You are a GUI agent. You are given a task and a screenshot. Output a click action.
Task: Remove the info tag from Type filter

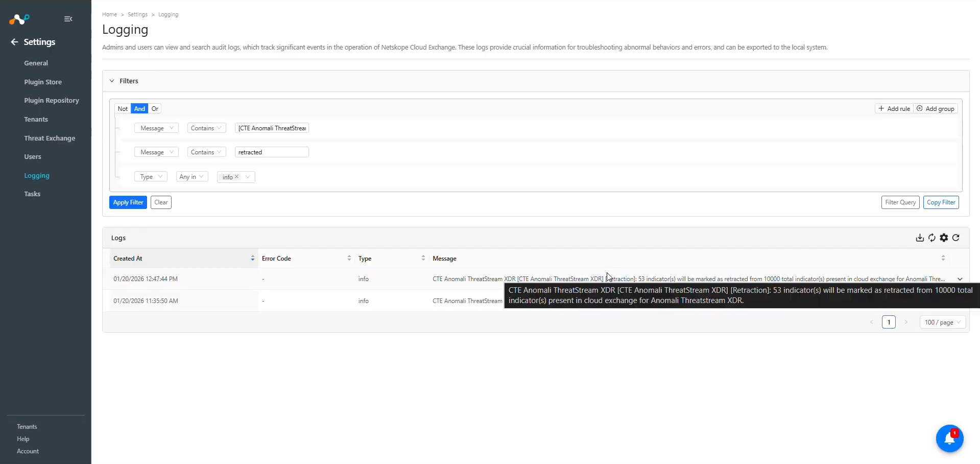[x=236, y=177]
